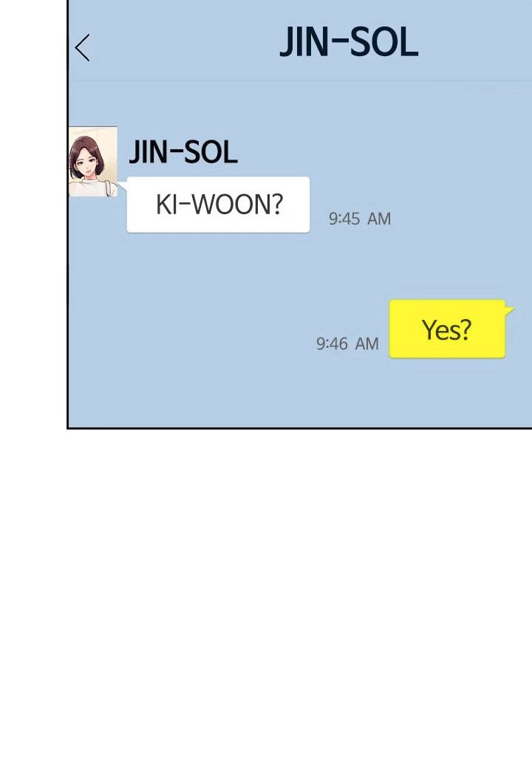532x772 pixels.
Task: Click the 9:45 AM timestamp
Action: pyautogui.click(x=360, y=219)
